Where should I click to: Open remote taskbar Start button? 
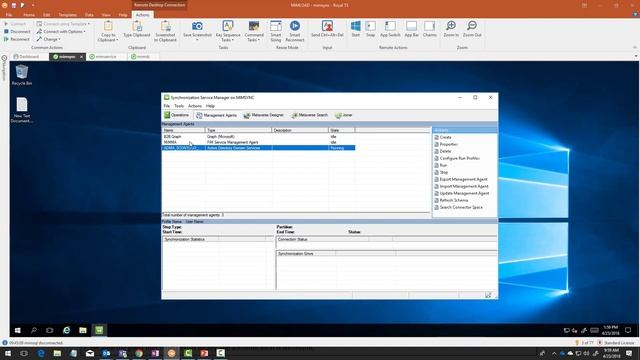click(x=18, y=330)
